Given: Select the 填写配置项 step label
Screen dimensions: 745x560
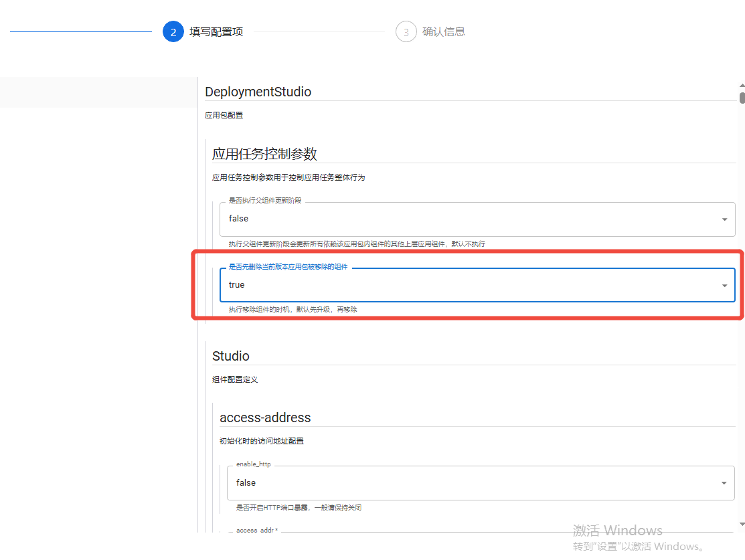Looking at the screenshot, I should (216, 32).
